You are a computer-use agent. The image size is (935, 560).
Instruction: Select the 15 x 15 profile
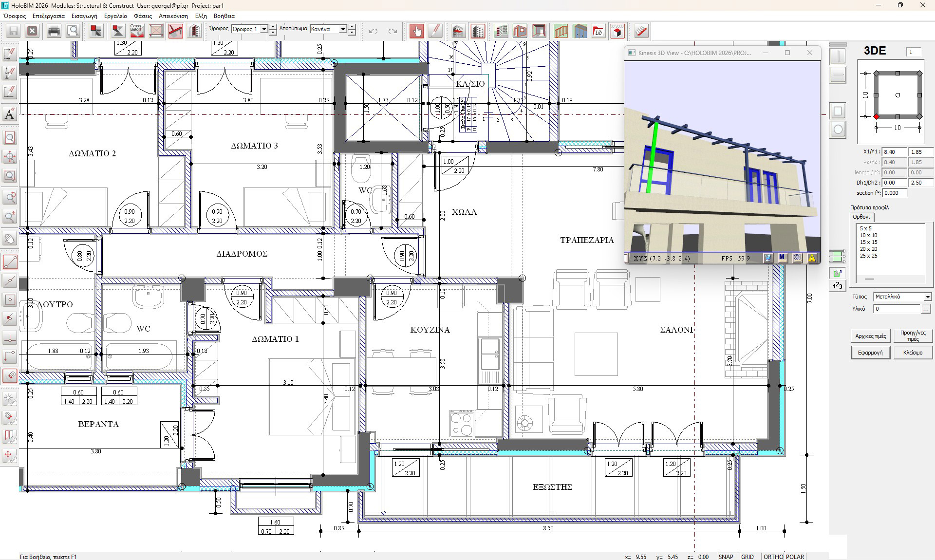pyautogui.click(x=868, y=242)
